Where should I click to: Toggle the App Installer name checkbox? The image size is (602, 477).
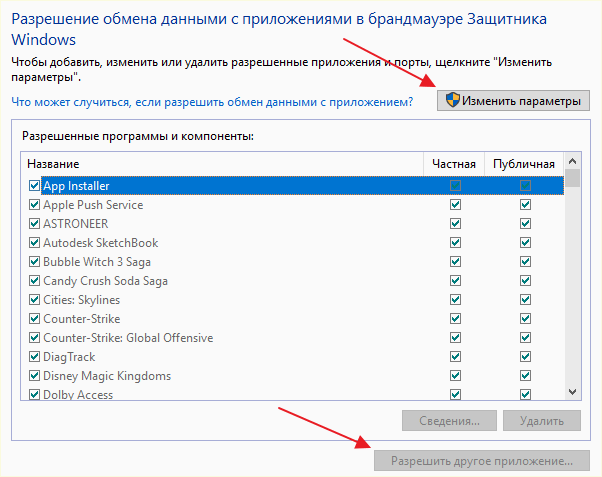point(35,186)
